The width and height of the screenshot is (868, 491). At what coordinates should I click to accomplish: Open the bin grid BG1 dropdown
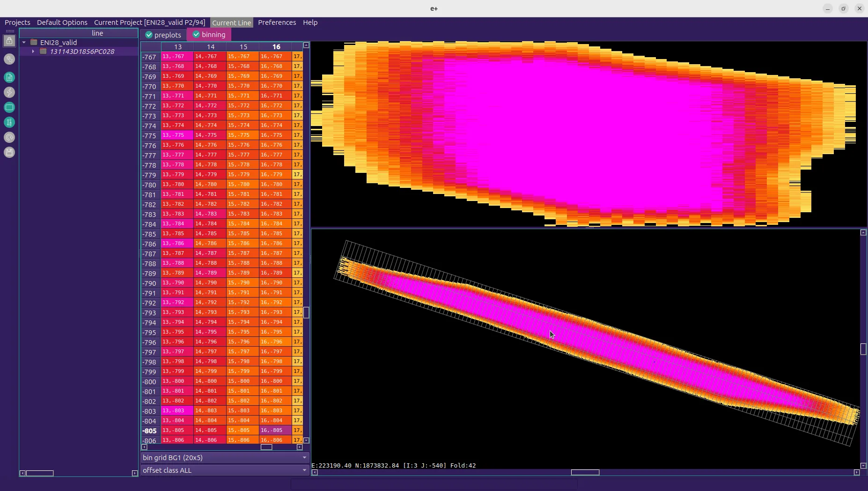[x=225, y=458]
